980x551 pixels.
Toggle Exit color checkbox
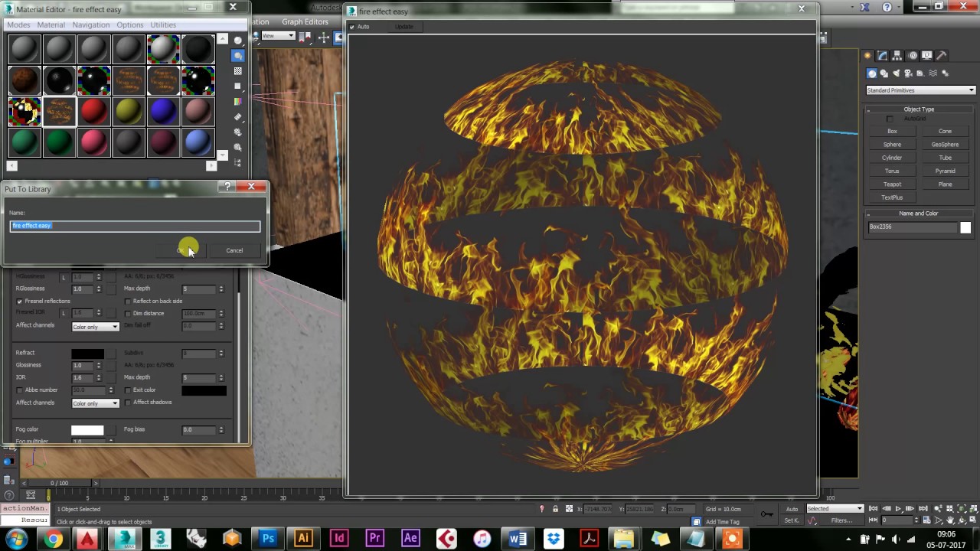(x=128, y=390)
